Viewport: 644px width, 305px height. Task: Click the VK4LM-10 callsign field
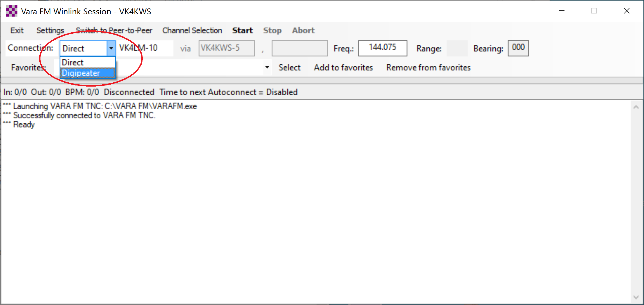pos(145,48)
